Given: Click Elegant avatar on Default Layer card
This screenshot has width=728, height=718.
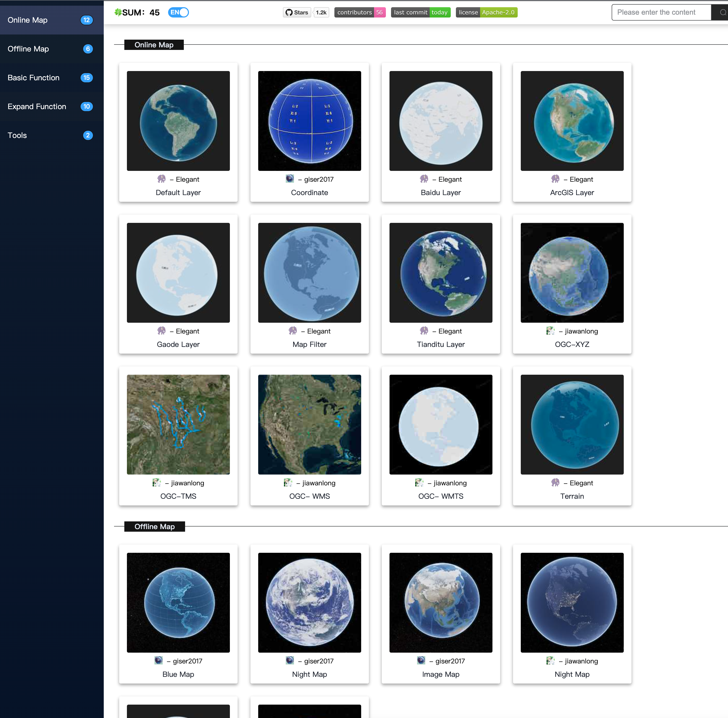Looking at the screenshot, I should [x=161, y=179].
